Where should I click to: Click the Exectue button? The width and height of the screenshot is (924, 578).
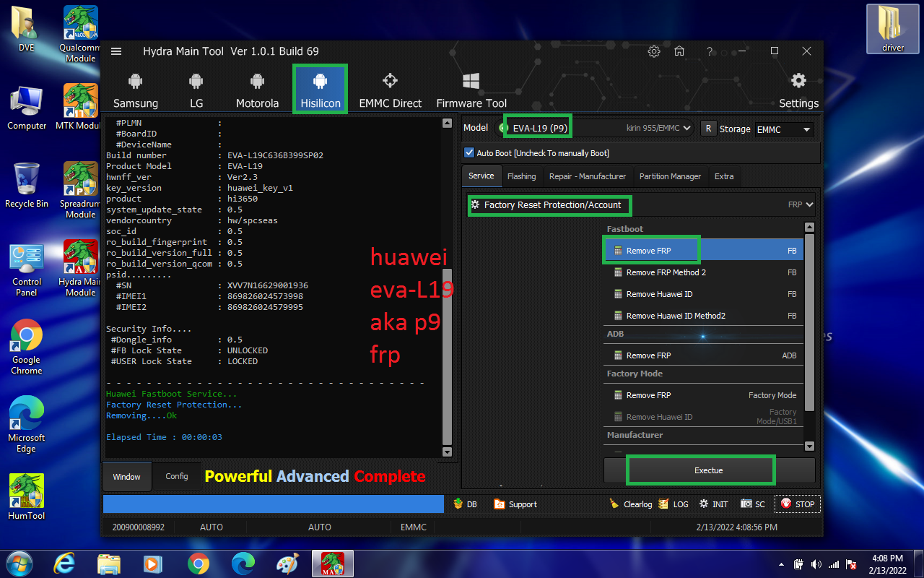click(709, 470)
